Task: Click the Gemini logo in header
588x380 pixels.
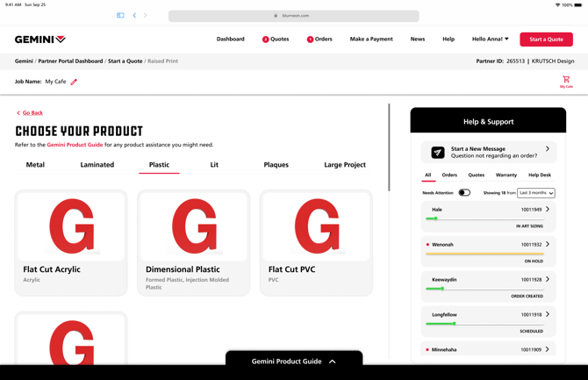Action: (40, 39)
